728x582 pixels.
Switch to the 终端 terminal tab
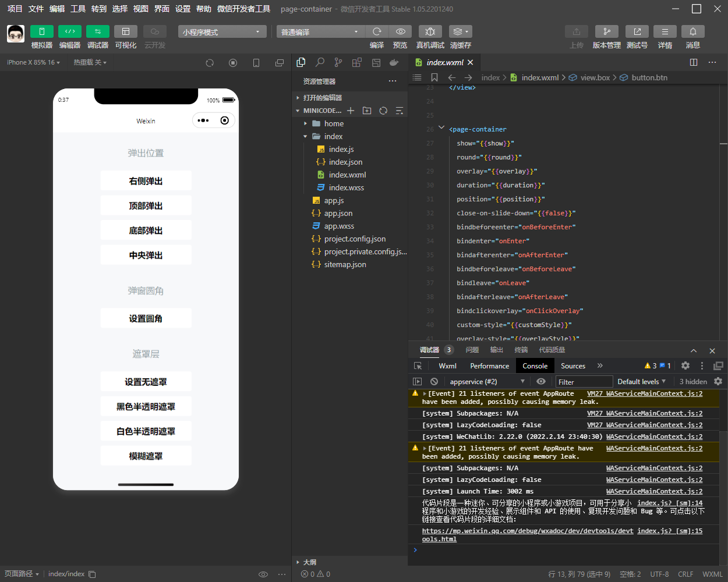(x=521, y=350)
